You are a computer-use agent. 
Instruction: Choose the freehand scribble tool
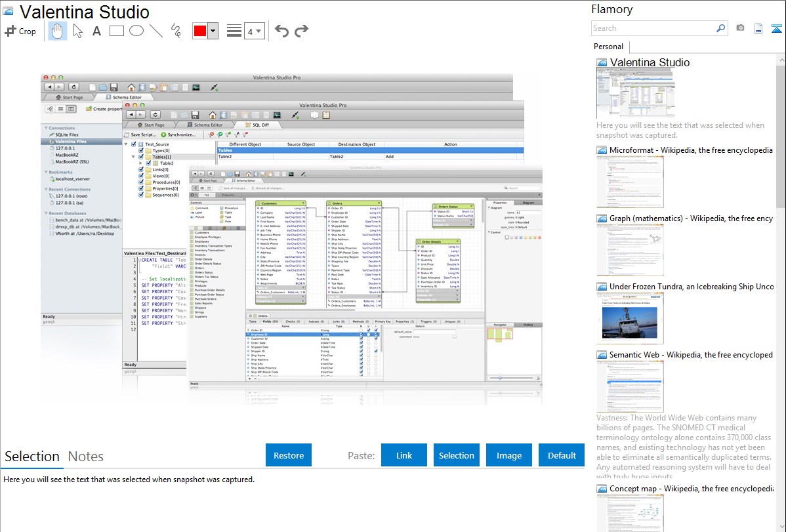pos(176,31)
